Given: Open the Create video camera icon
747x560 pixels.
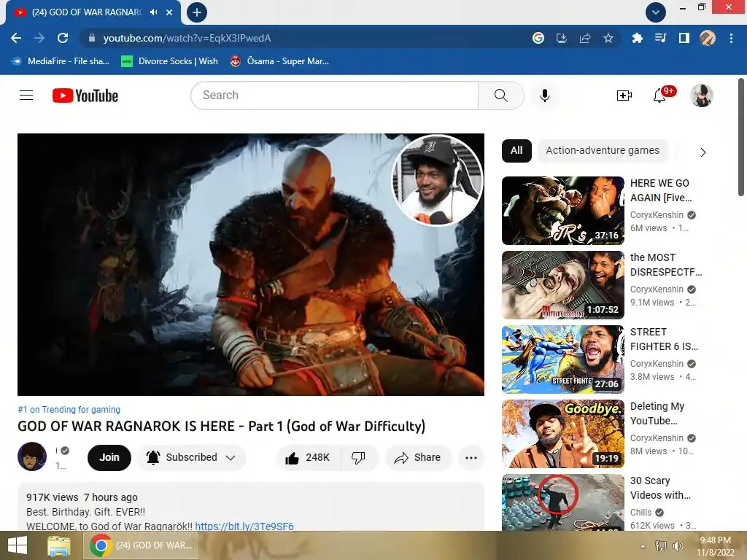Looking at the screenshot, I should pyautogui.click(x=624, y=96).
